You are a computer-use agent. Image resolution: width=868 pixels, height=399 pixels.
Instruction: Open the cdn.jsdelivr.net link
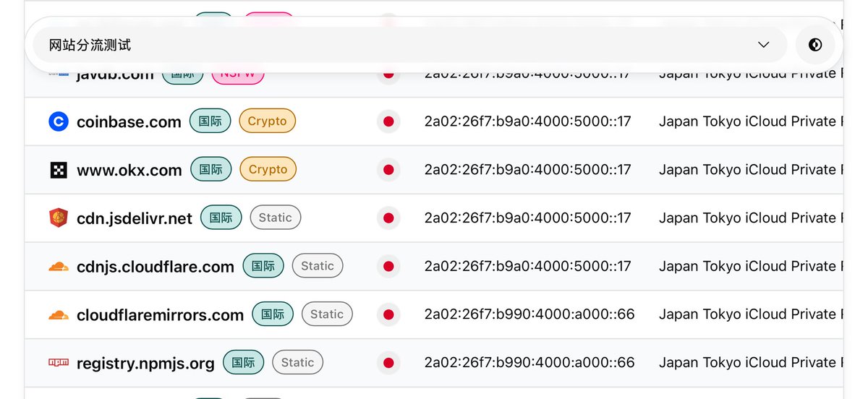135,218
